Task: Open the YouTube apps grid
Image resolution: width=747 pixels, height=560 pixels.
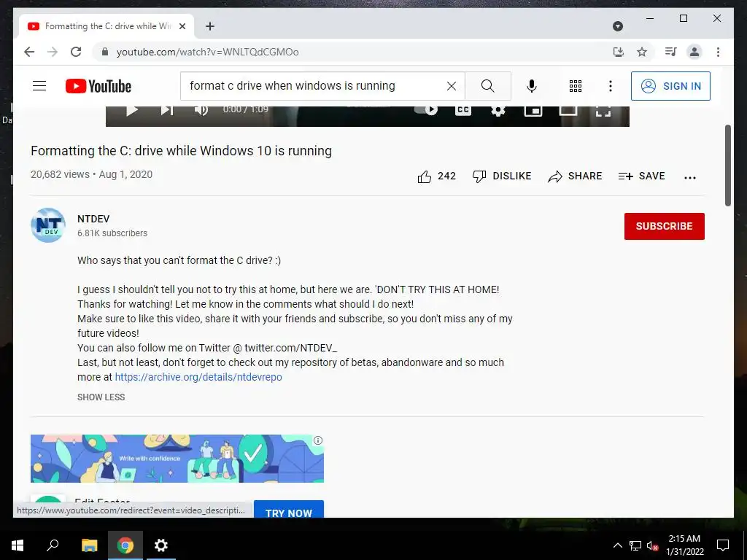Action: [576, 86]
